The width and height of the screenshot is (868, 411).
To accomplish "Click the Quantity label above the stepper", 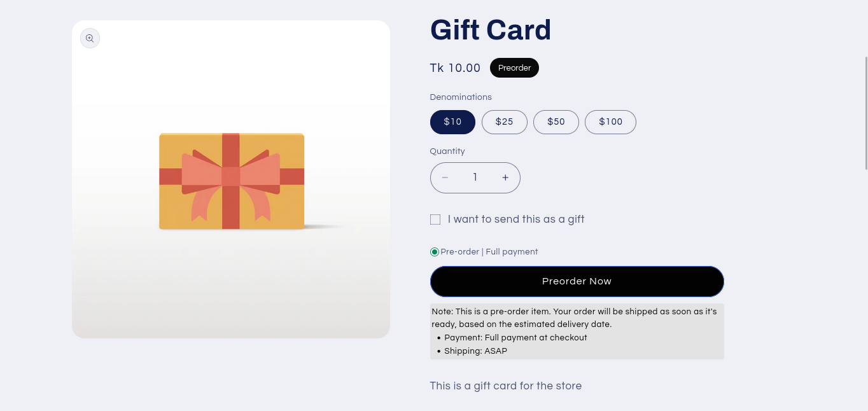I will coord(447,151).
